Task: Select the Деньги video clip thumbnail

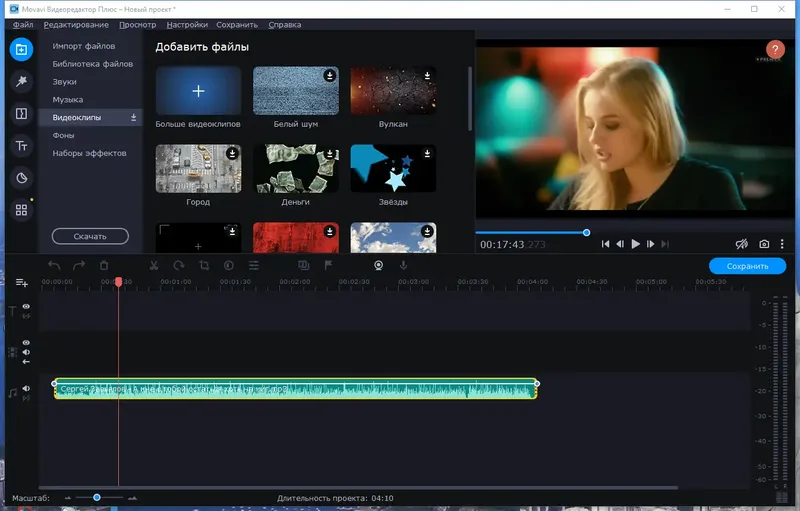Action: (x=296, y=168)
